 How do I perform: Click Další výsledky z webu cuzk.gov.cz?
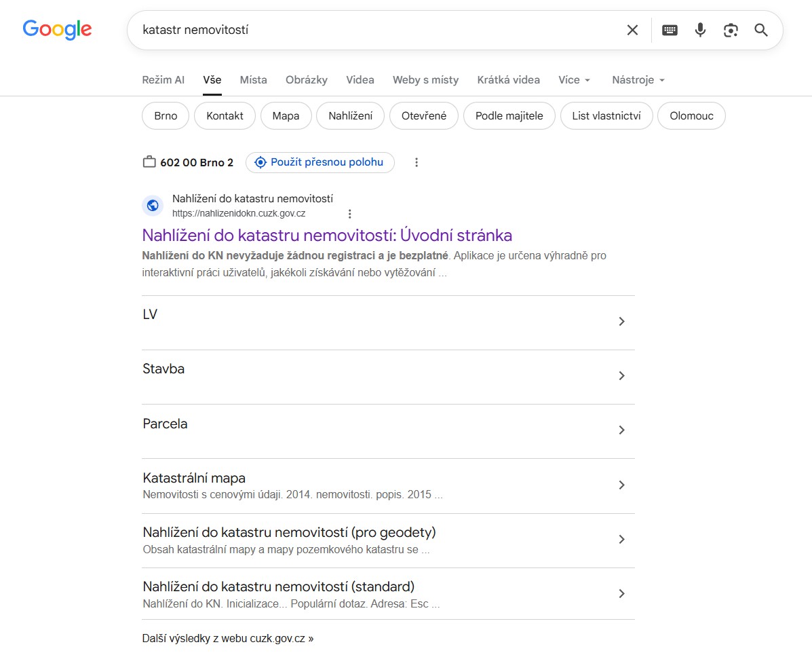pos(228,639)
